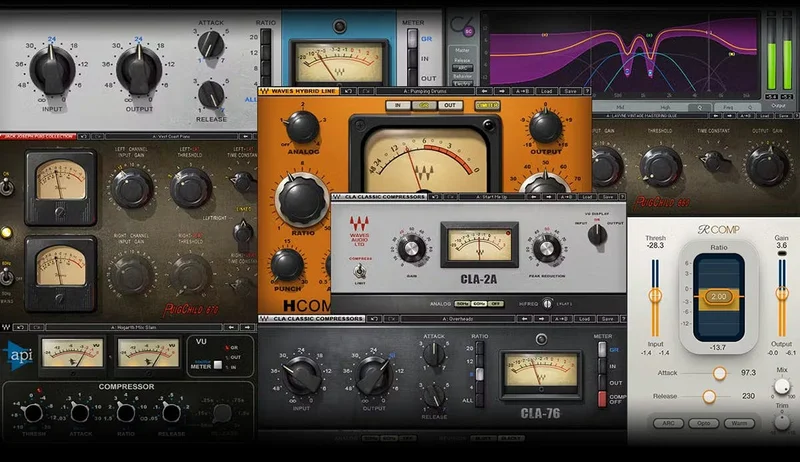Click the API compressor Thresh knob
The width and height of the screenshot is (800, 462).
(33, 413)
